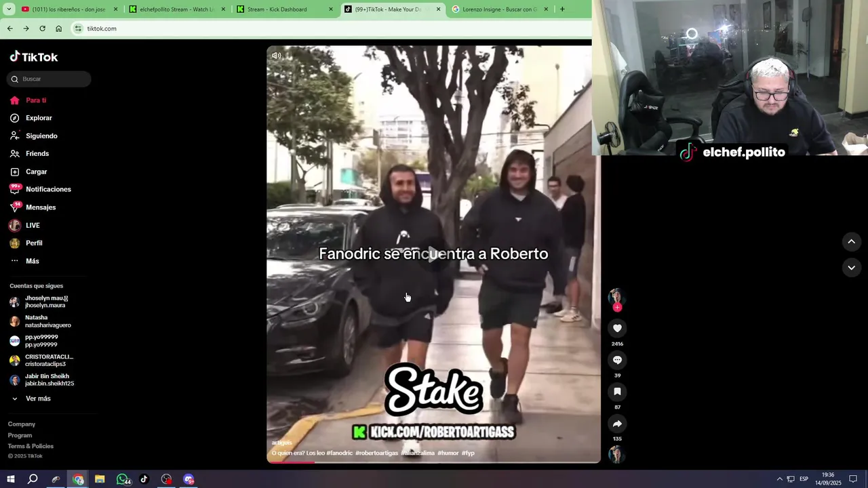The height and width of the screenshot is (488, 868).
Task: Click the video author username
Action: point(281,443)
